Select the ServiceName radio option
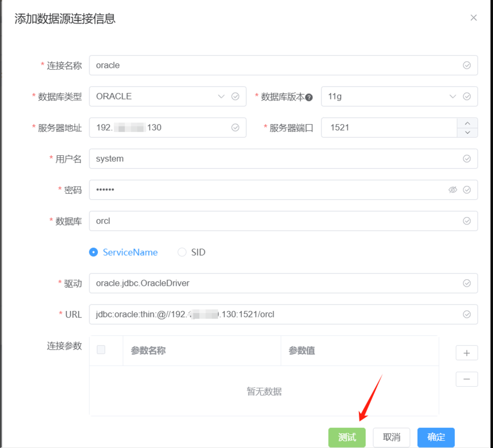493x448 pixels. point(93,252)
